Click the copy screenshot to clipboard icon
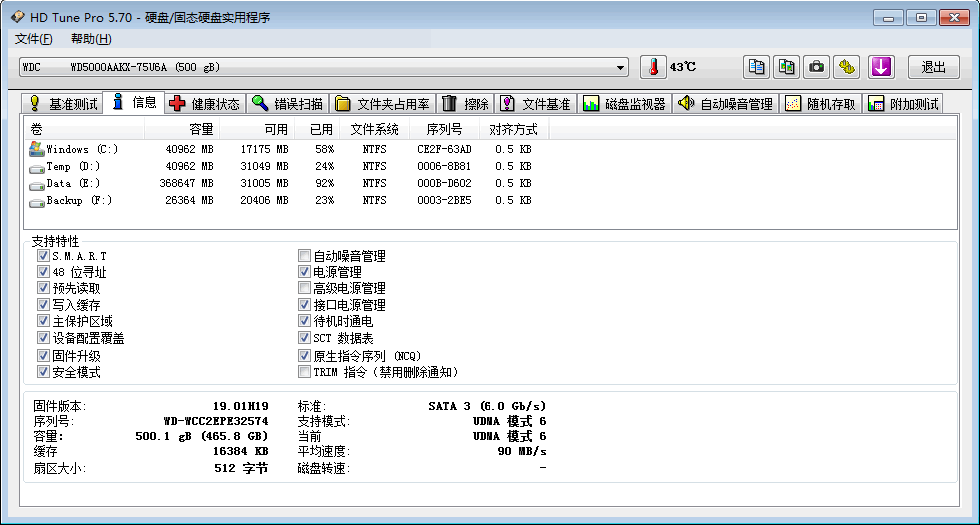Image resolution: width=980 pixels, height=525 pixels. click(787, 67)
